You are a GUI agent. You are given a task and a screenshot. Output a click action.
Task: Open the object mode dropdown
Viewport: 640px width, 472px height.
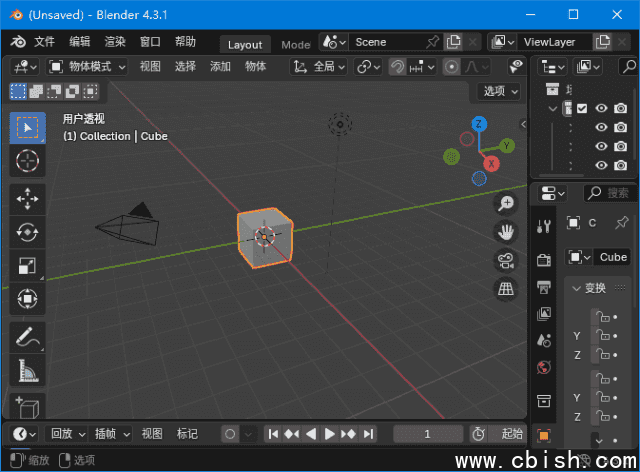pyautogui.click(x=87, y=67)
